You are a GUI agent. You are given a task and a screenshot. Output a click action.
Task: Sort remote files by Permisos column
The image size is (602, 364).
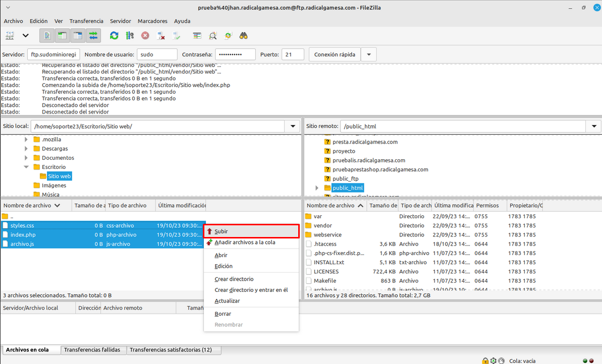tap(490, 206)
